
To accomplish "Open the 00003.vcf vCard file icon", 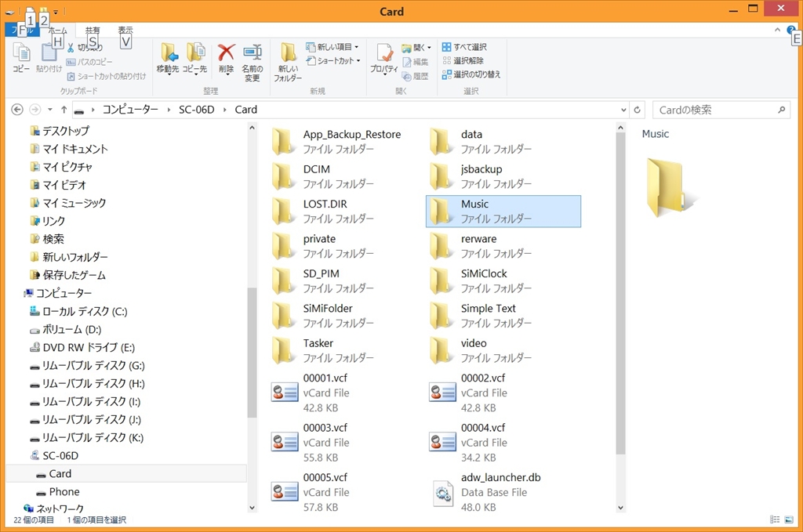I will pos(285,442).
